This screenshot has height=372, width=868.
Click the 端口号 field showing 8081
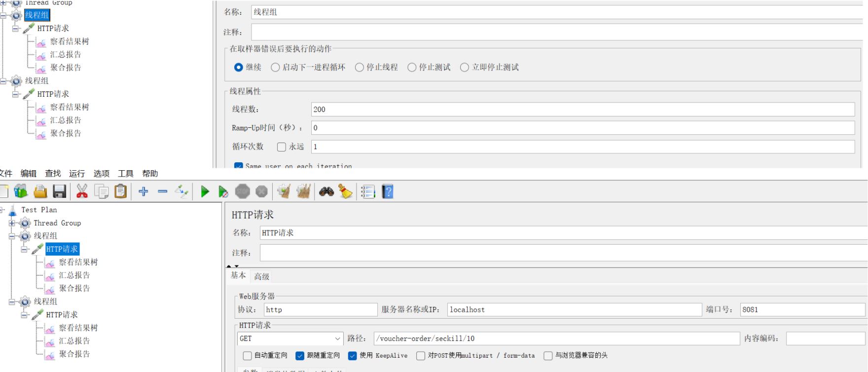[802, 310]
